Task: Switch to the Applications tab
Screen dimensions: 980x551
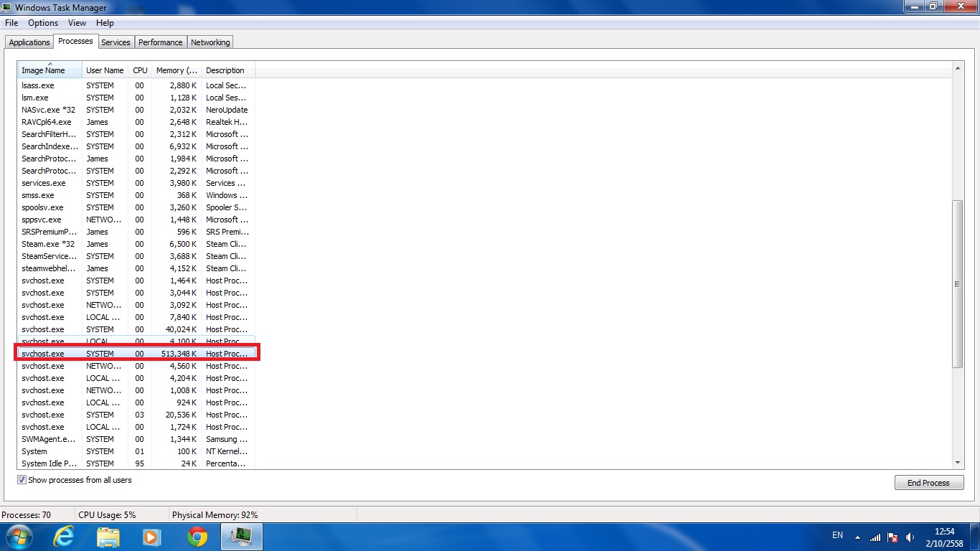Action: pos(29,42)
